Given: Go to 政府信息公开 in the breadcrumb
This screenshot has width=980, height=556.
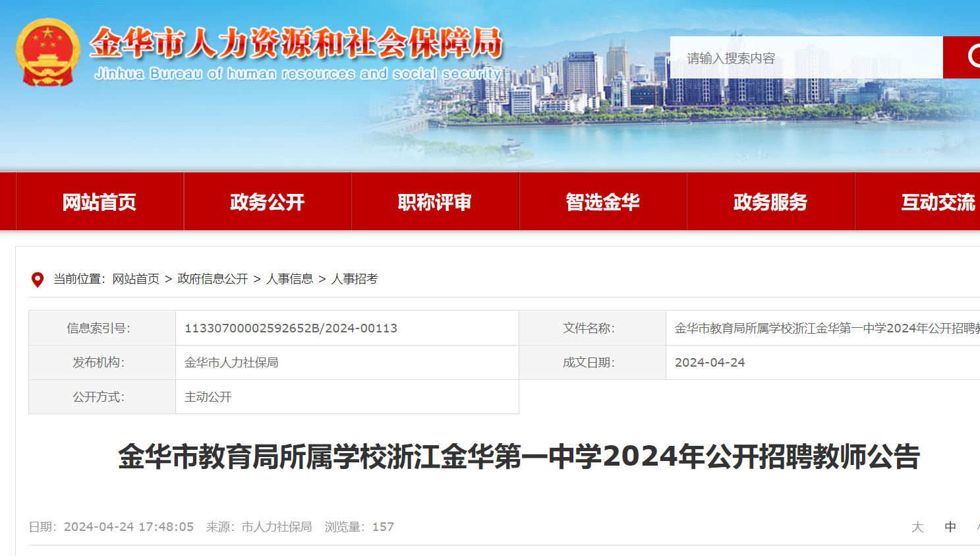Looking at the screenshot, I should pos(213,279).
